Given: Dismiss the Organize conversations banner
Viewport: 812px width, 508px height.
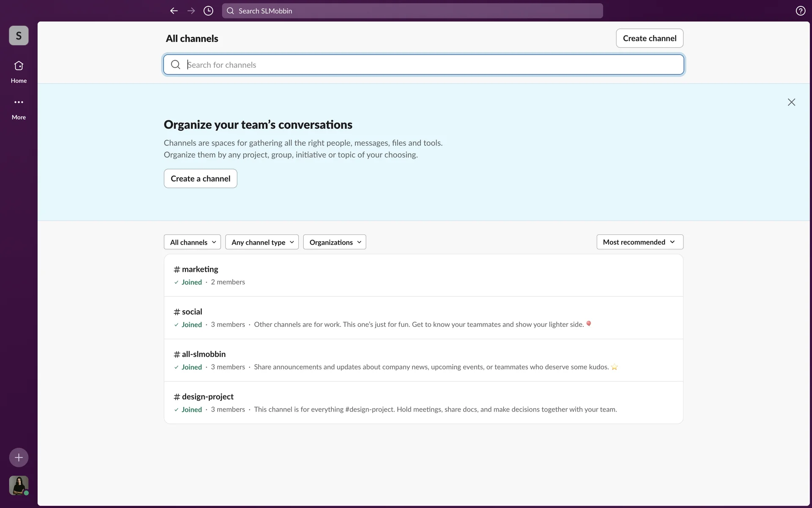Looking at the screenshot, I should [791, 102].
